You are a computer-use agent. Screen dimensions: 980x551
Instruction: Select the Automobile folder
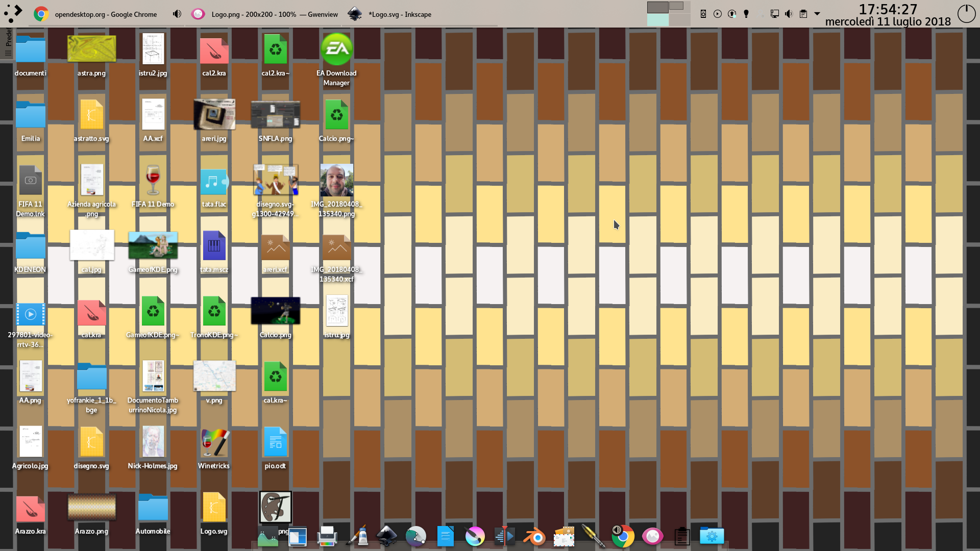(x=153, y=513)
